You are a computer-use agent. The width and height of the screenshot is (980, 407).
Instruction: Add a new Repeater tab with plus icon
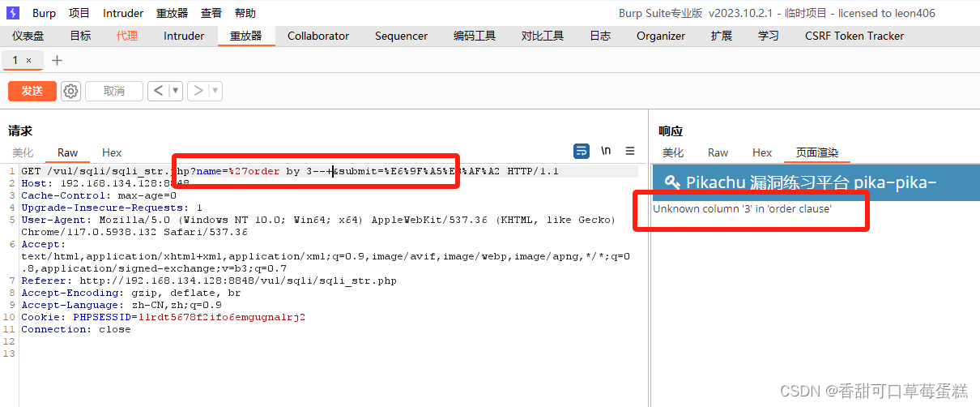tap(57, 61)
